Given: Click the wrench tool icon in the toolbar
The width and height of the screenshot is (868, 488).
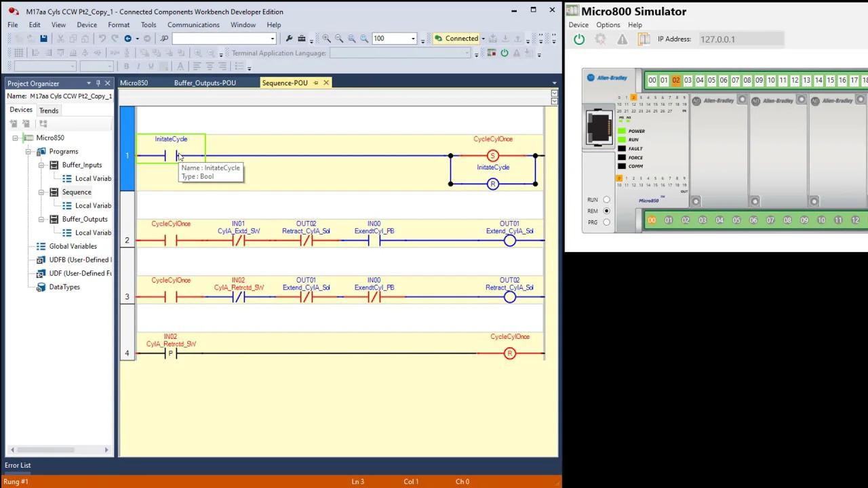Looking at the screenshot, I should 289,39.
